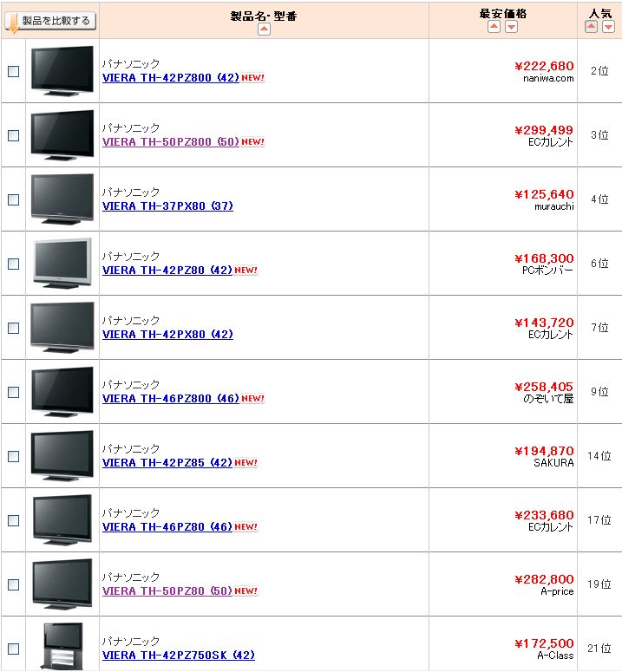Open the ¥222,680 price from naniwa.com

[x=544, y=66]
